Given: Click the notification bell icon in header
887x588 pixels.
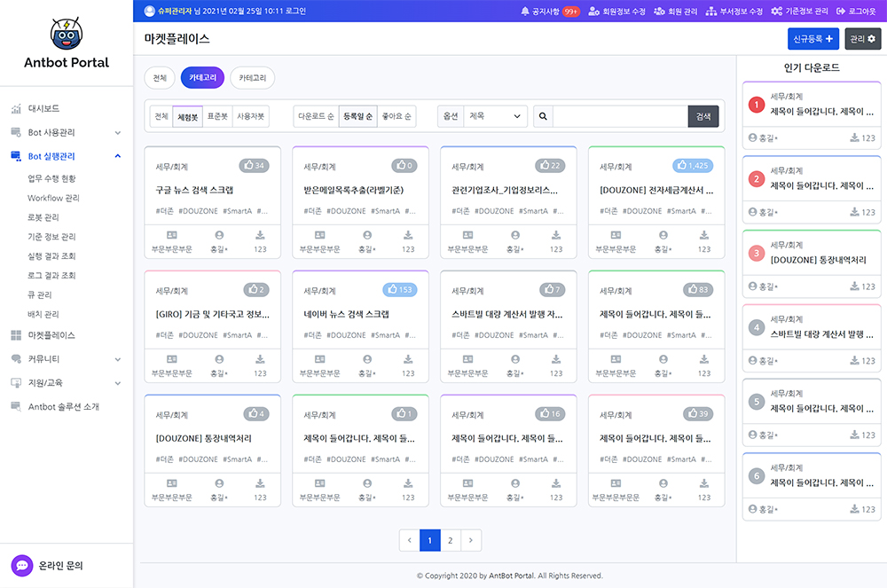Looking at the screenshot, I should [x=525, y=12].
